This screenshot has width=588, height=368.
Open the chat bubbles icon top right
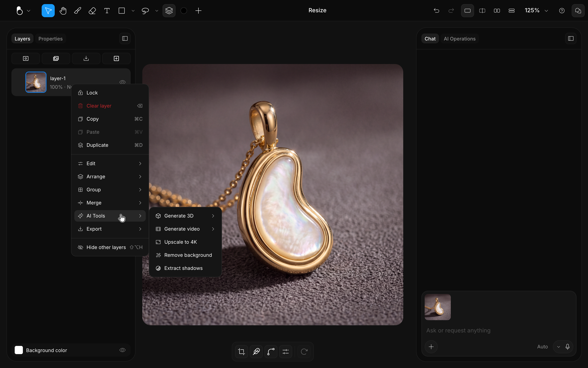tap(578, 11)
